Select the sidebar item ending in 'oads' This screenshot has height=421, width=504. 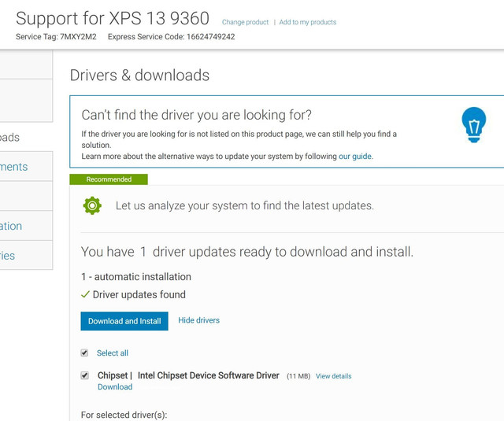[26, 137]
